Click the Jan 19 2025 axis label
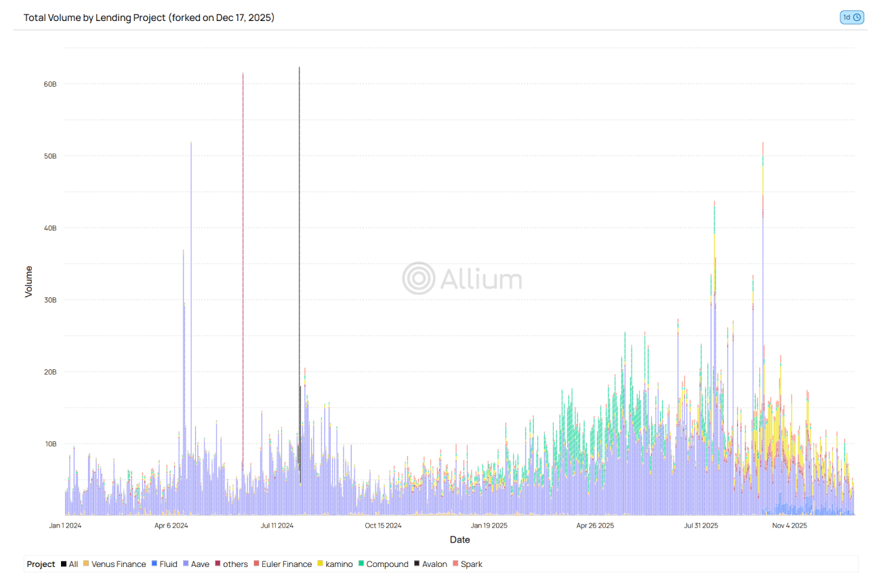The image size is (881, 588). [489, 525]
